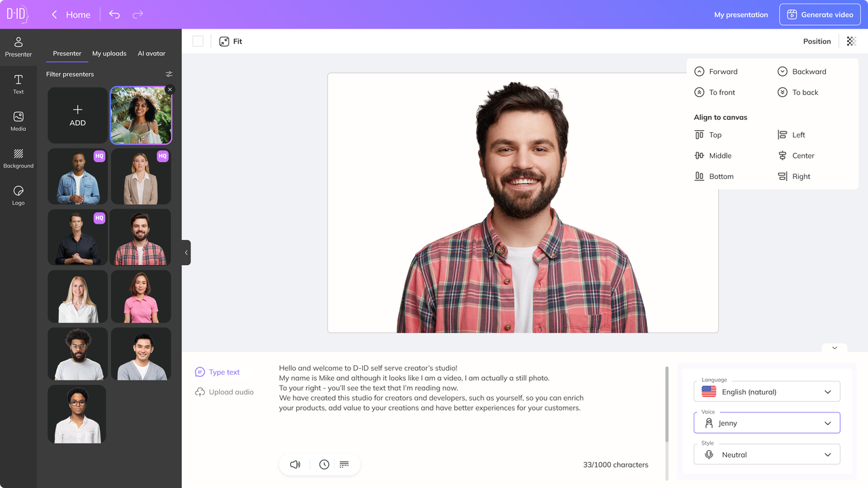Click the clock break icon
This screenshot has height=488, width=868.
coord(324,464)
